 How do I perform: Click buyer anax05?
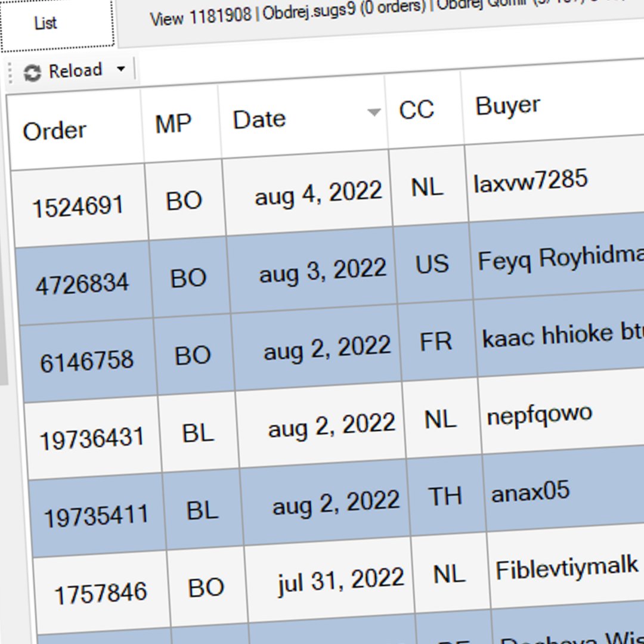(530, 491)
